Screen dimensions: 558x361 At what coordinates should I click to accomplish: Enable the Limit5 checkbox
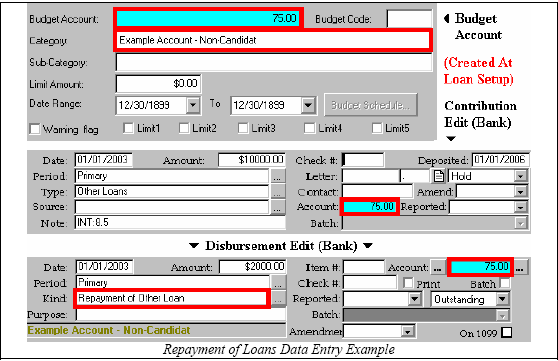[x=377, y=128]
